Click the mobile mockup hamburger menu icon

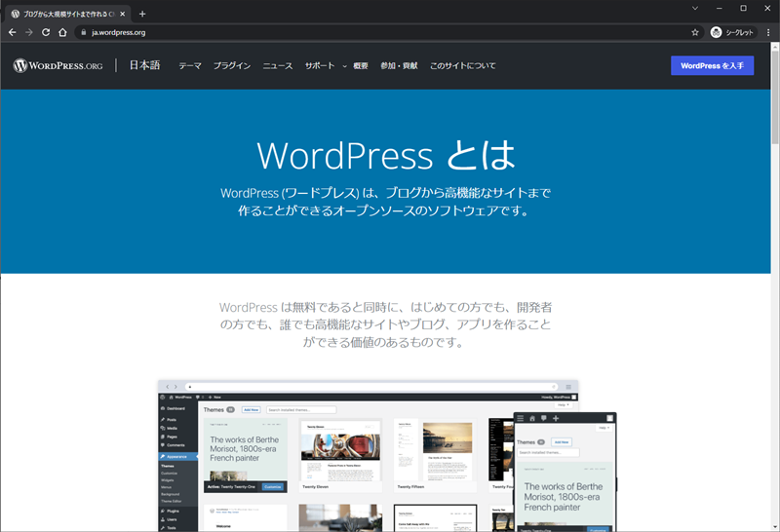click(x=521, y=418)
